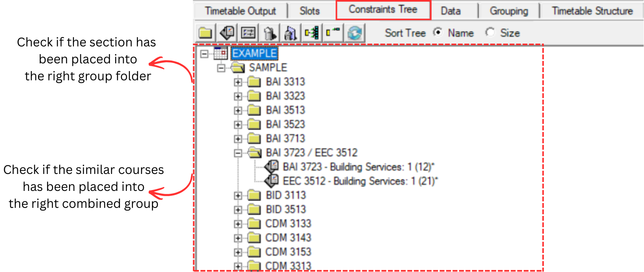Select the BAI 3513 label

tap(285, 110)
